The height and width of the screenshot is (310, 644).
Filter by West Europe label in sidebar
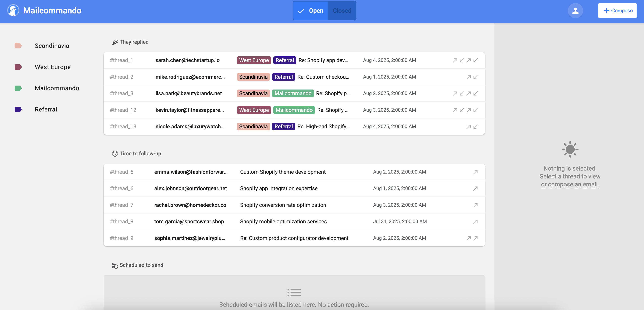coord(53,67)
